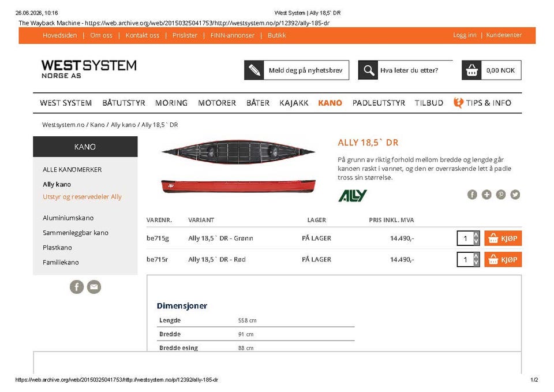
Task: Click the email envelope icon under sidebar
Action: [x=94, y=287]
